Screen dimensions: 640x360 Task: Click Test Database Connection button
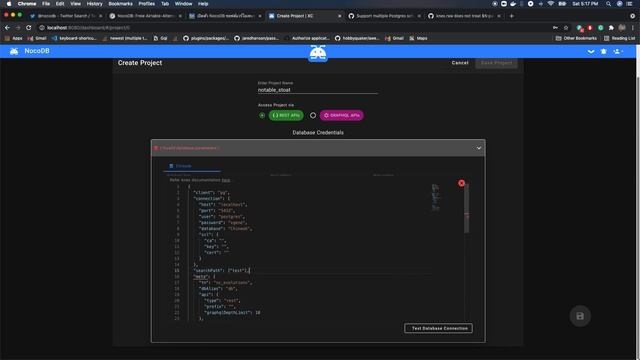coord(438,328)
